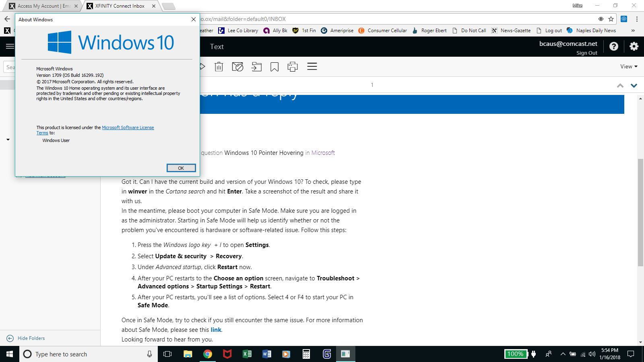Open more actions three-line menu in mail toolbar
This screenshot has height=362, width=644.
(x=312, y=66)
